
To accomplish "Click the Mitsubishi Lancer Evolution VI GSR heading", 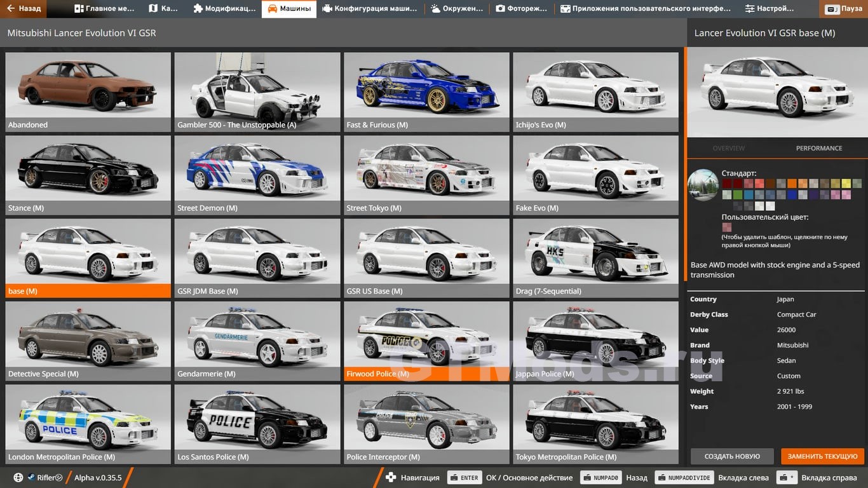I will click(81, 33).
